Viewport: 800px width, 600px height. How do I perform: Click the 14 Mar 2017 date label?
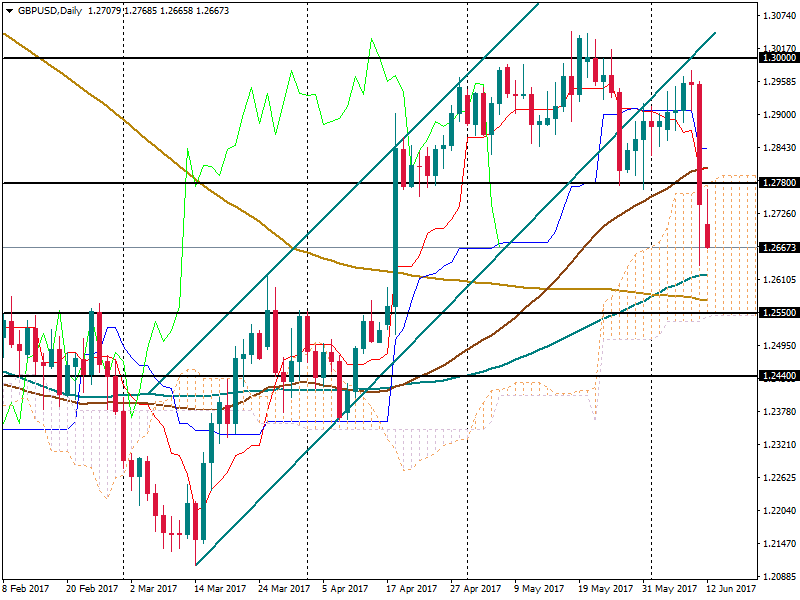[x=221, y=589]
